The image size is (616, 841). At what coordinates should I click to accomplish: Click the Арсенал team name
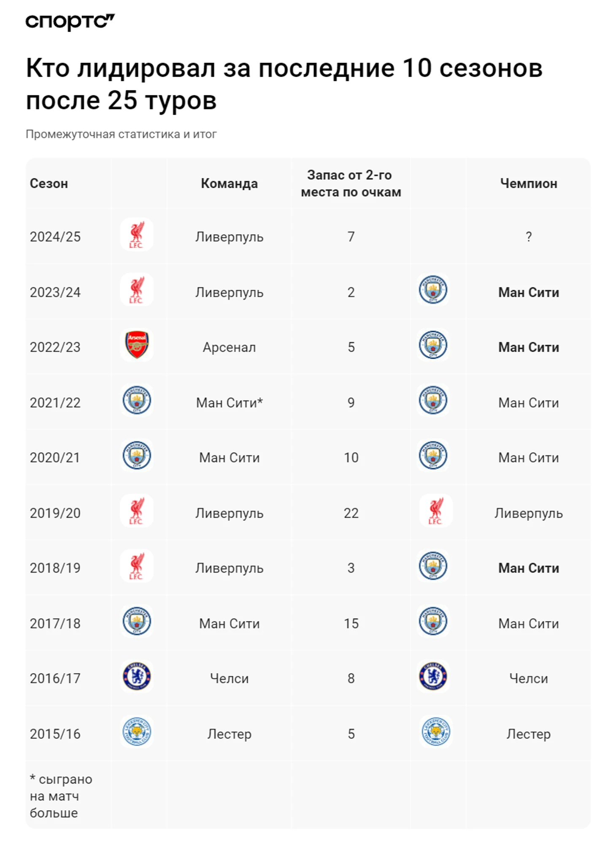[x=229, y=347]
